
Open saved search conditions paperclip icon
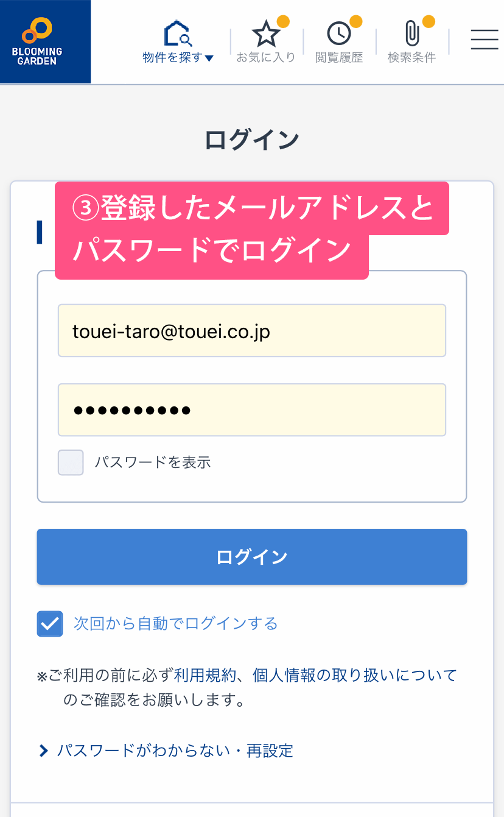(412, 34)
